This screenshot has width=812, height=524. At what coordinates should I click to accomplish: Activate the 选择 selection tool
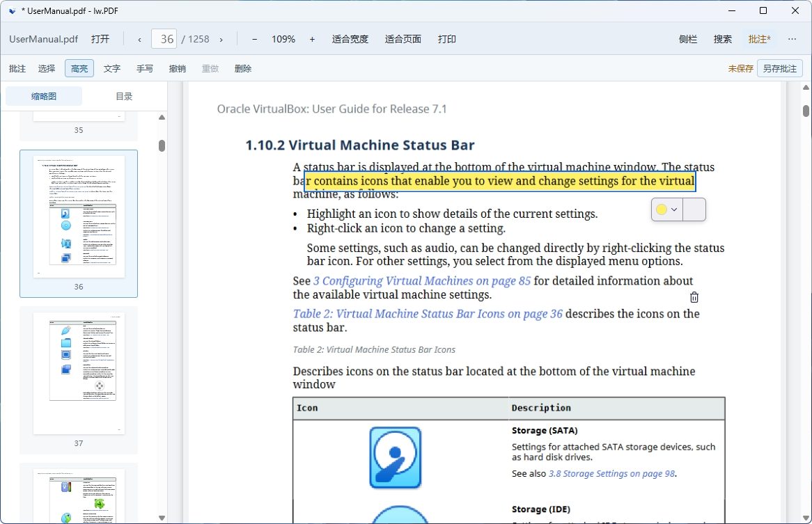coord(47,68)
